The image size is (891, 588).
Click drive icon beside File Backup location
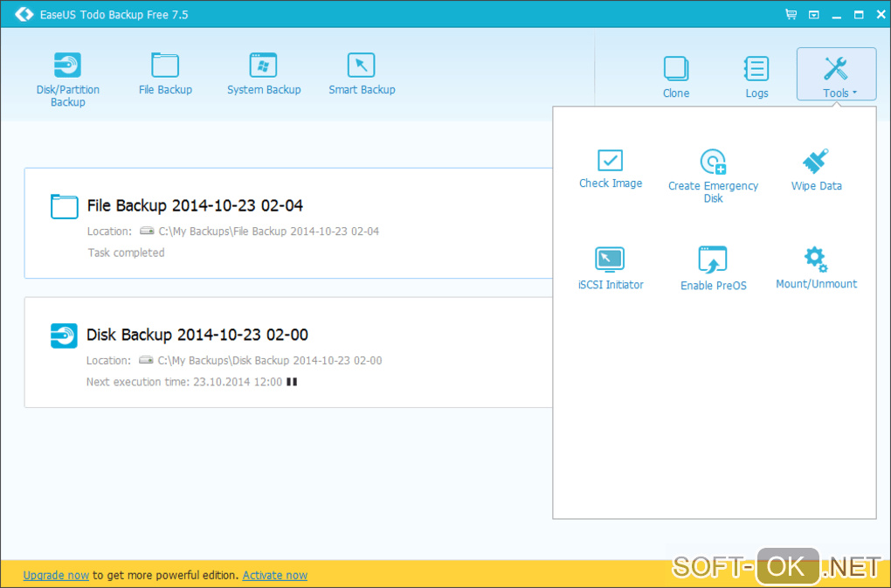pyautogui.click(x=147, y=231)
